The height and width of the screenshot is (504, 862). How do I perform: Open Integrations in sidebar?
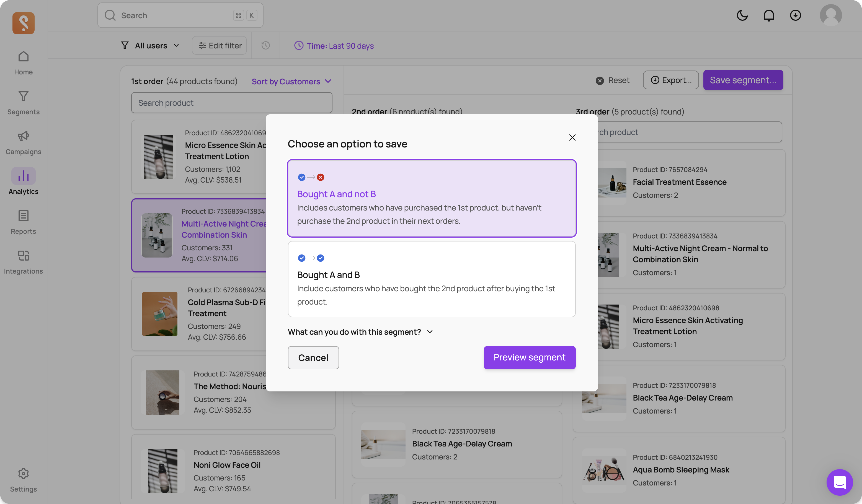coord(23,262)
